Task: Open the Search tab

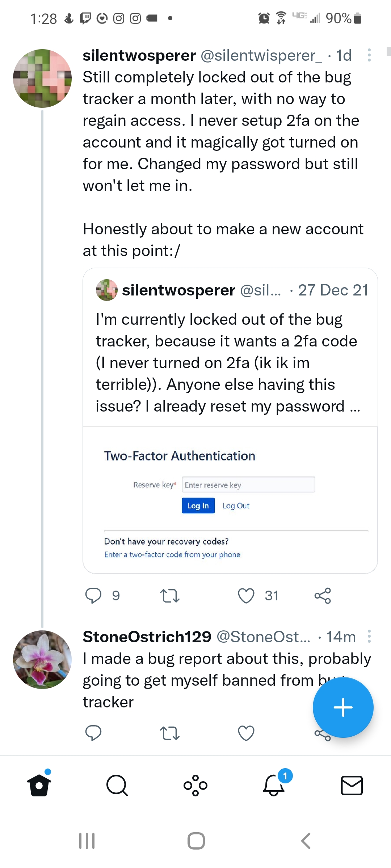Action: coord(117,785)
